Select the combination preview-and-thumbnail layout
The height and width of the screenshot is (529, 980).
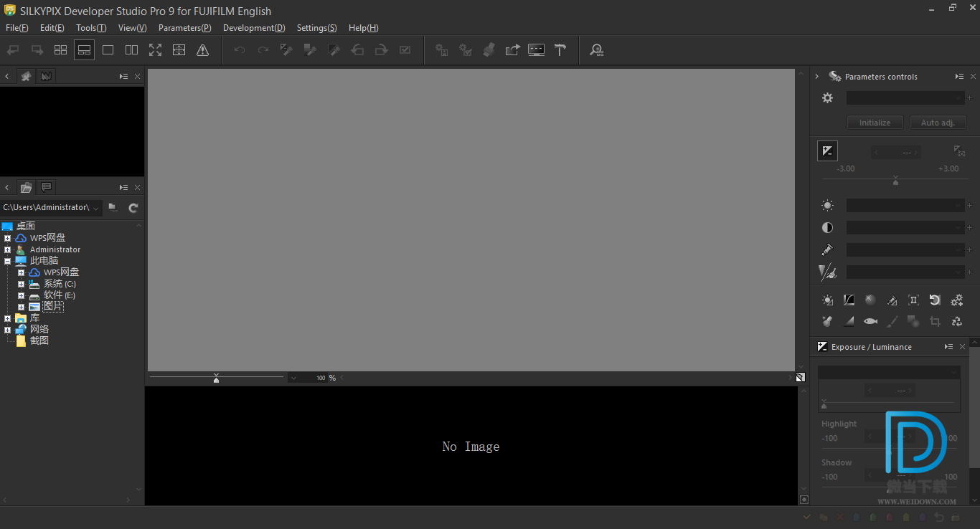(x=84, y=50)
